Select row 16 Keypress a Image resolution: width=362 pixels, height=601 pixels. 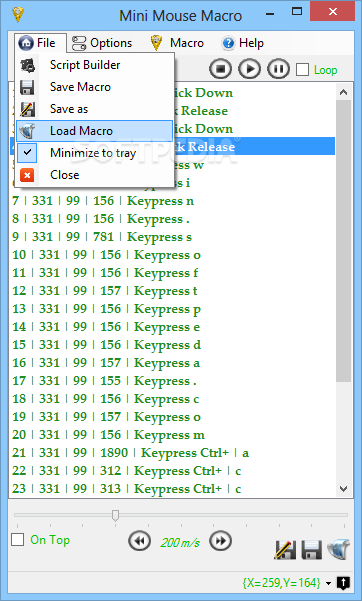click(x=172, y=363)
